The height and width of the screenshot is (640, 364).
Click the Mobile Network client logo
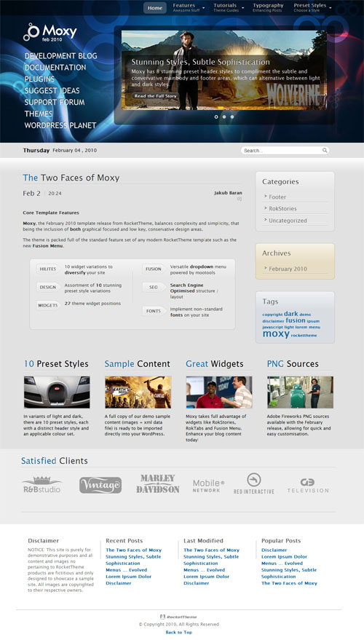(208, 486)
